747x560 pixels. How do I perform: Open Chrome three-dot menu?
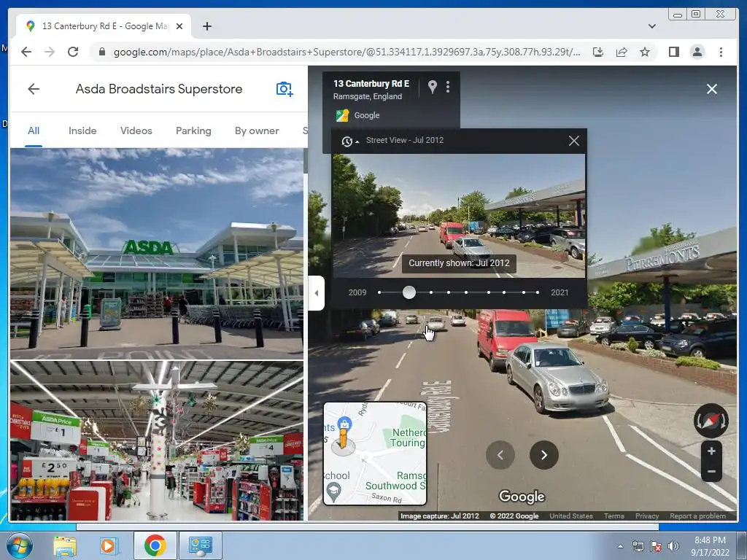[x=721, y=52]
